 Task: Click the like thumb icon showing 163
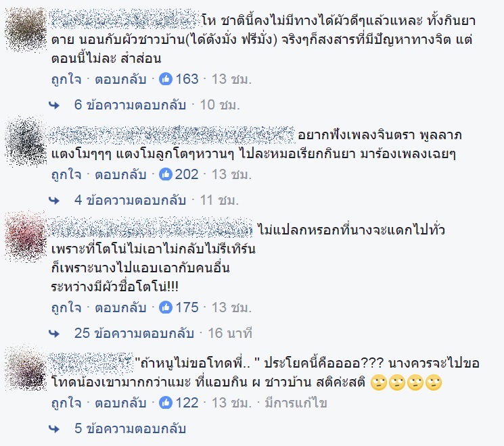click(166, 78)
